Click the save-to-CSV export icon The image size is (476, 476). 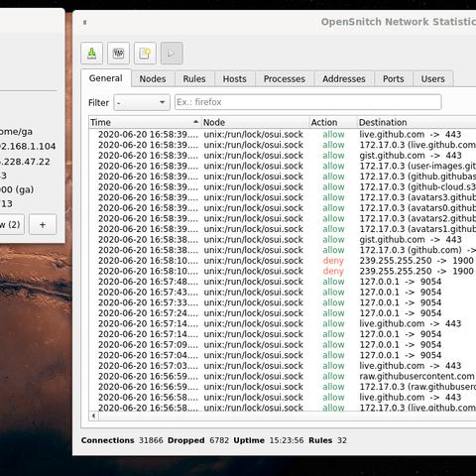coord(91,53)
